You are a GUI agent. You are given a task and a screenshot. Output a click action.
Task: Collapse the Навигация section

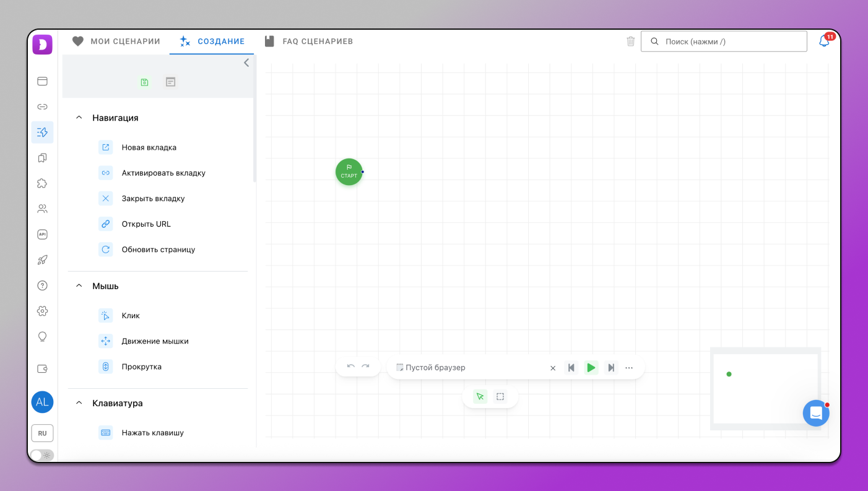point(79,118)
